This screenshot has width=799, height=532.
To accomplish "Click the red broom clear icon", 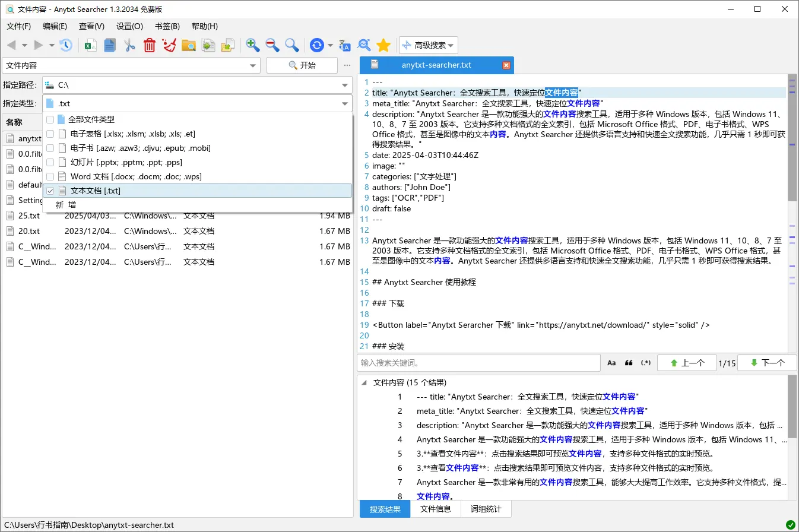I will click(169, 45).
